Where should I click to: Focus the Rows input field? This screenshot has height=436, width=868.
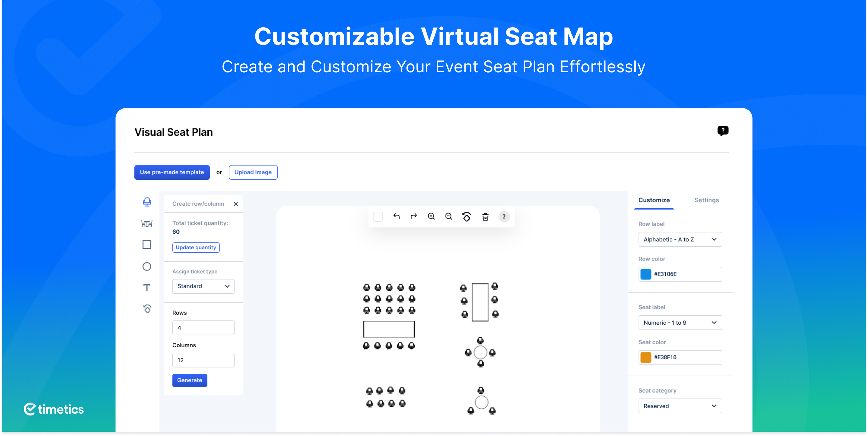pos(203,328)
